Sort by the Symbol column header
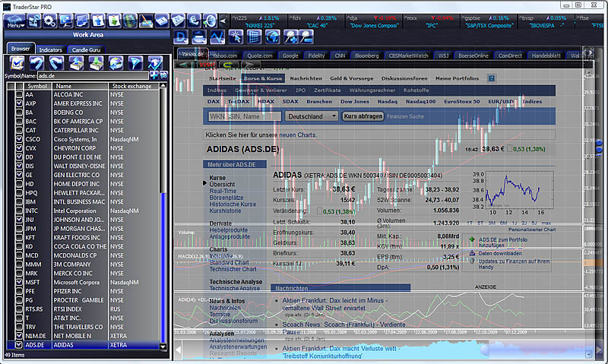The height and width of the screenshot is (364, 608). coord(37,86)
